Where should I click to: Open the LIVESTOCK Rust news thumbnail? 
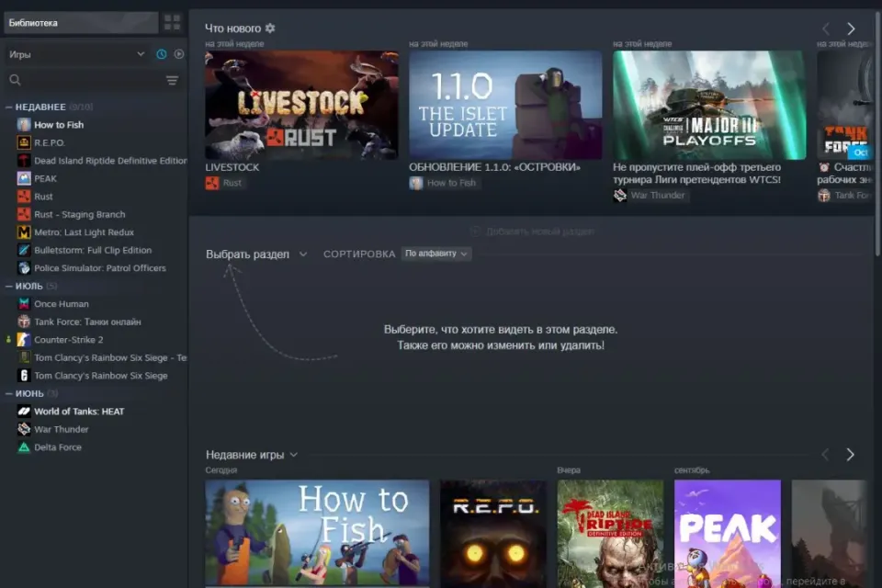pyautogui.click(x=301, y=106)
